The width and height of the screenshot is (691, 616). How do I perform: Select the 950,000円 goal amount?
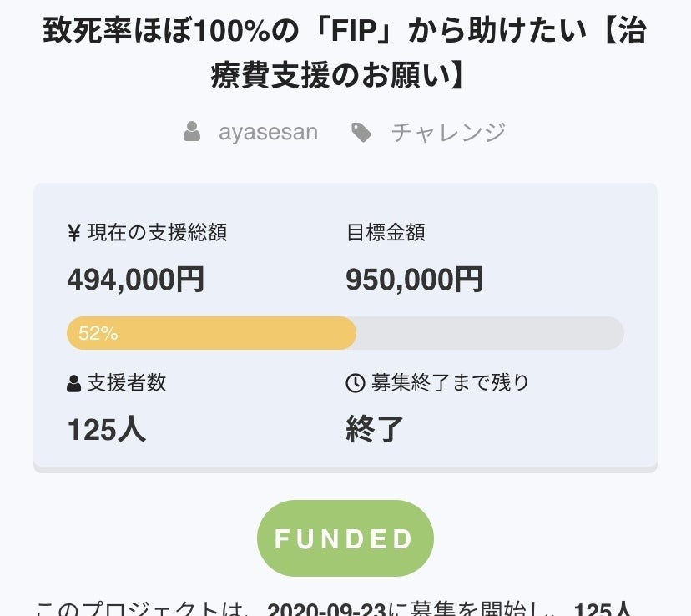click(414, 280)
